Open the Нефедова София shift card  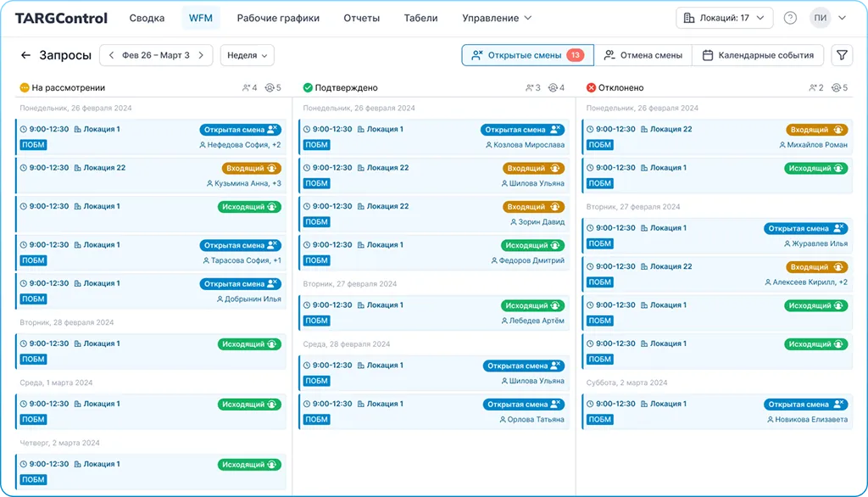click(151, 138)
